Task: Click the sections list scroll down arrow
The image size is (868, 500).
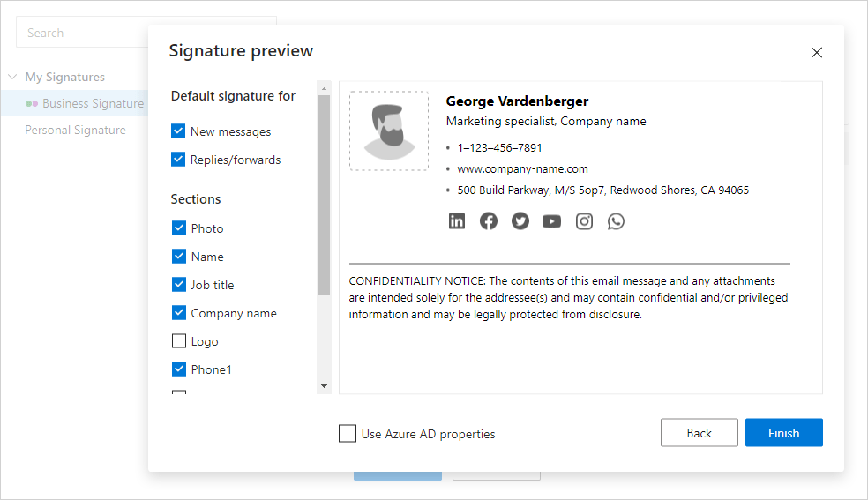Action: tap(325, 386)
